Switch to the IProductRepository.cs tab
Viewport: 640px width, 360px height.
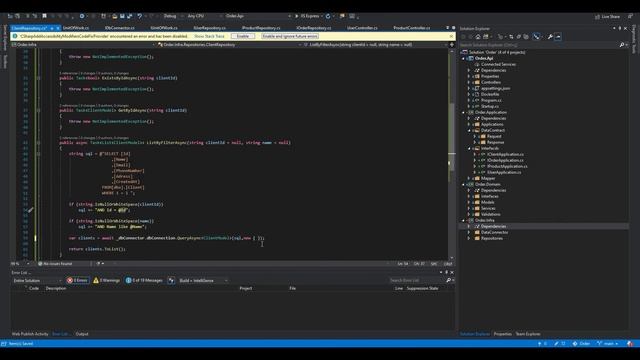coord(261,28)
